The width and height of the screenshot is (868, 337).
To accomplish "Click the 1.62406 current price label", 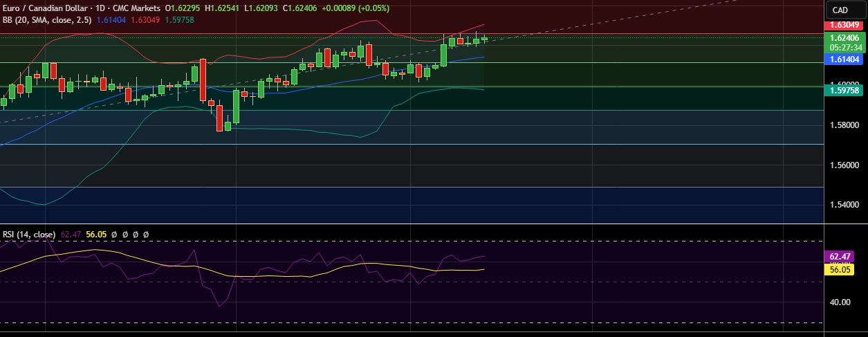I will [844, 38].
